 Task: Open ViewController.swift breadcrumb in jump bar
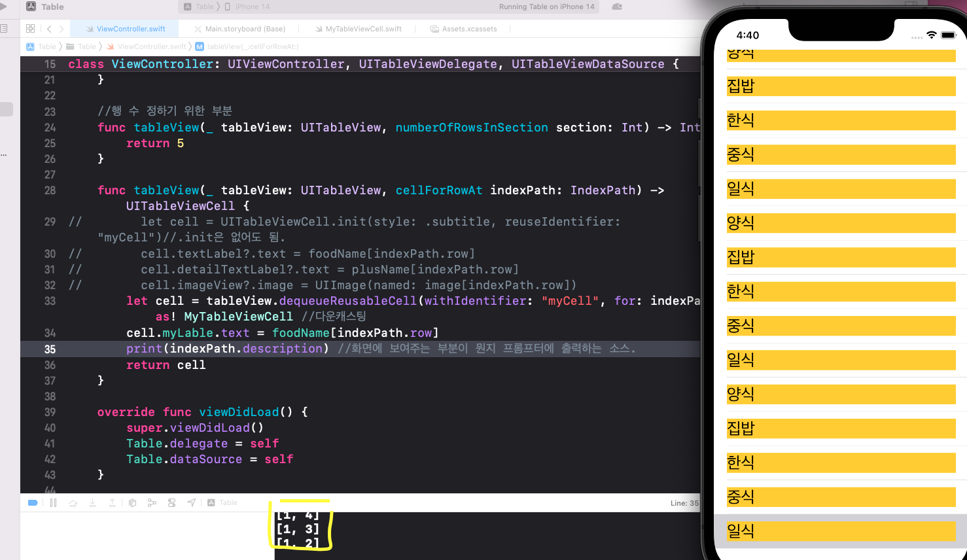147,46
